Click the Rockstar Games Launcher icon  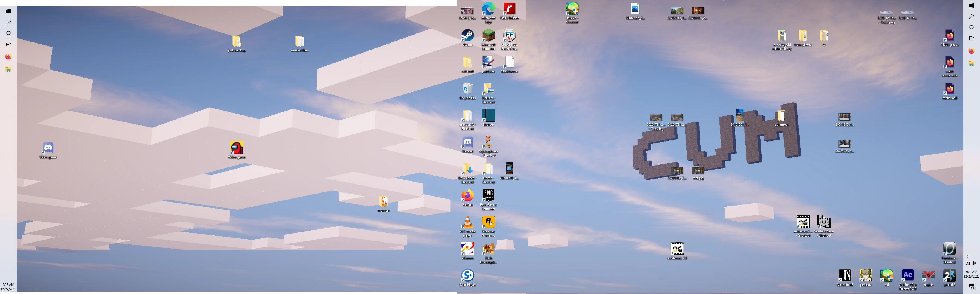(x=488, y=222)
